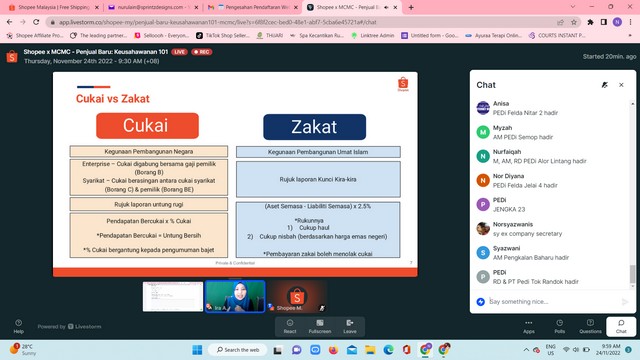Expand the tab search dropdown arrow
This screenshot has height=360, width=640.
(573, 7)
